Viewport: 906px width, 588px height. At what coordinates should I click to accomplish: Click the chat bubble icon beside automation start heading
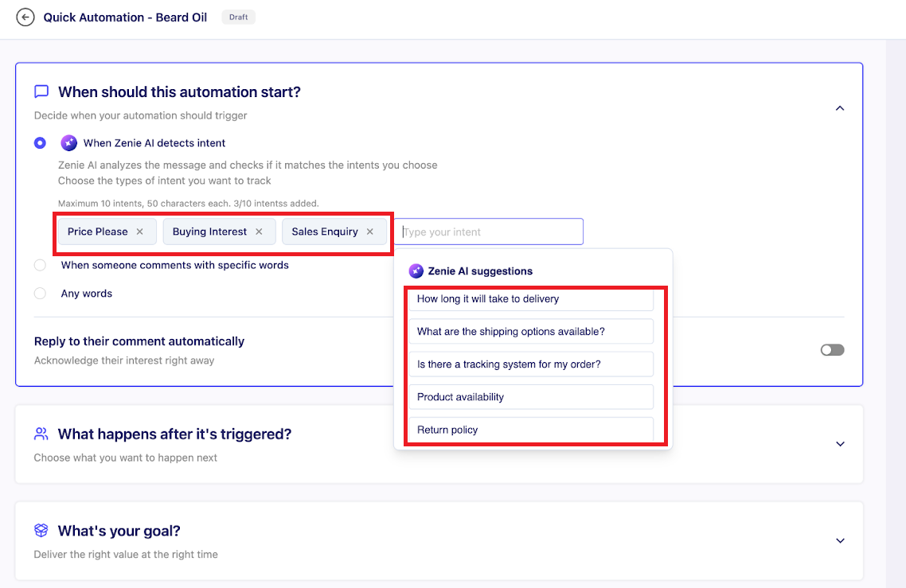coord(42,92)
